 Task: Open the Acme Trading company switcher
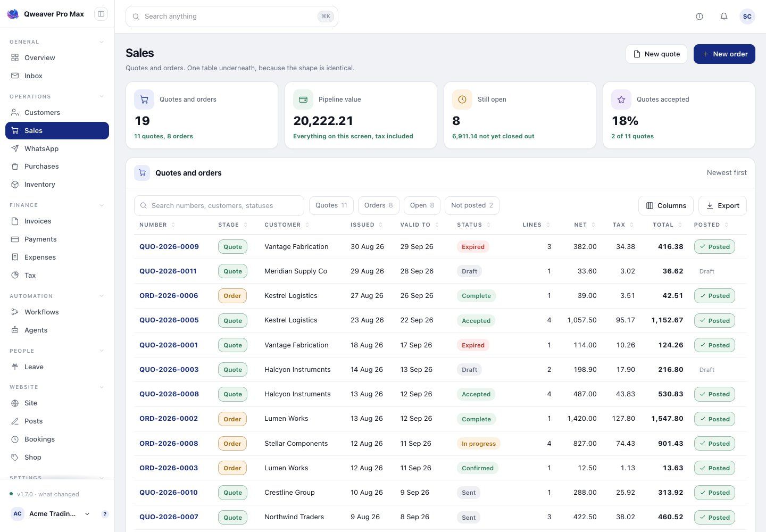(x=51, y=513)
